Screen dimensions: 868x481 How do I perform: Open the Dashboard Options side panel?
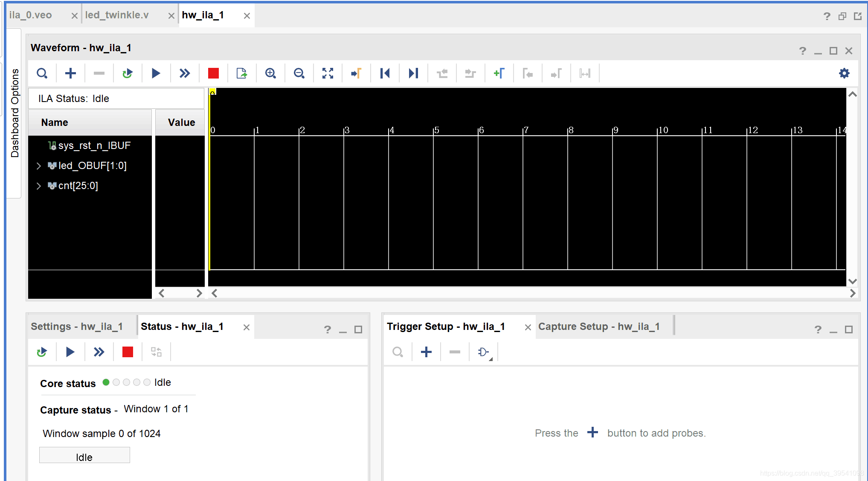point(15,113)
